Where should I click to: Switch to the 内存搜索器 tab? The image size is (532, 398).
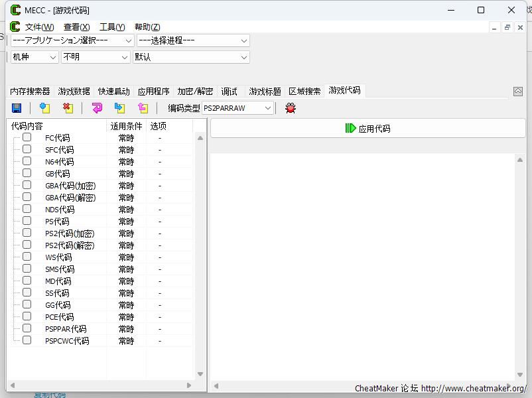(30, 92)
